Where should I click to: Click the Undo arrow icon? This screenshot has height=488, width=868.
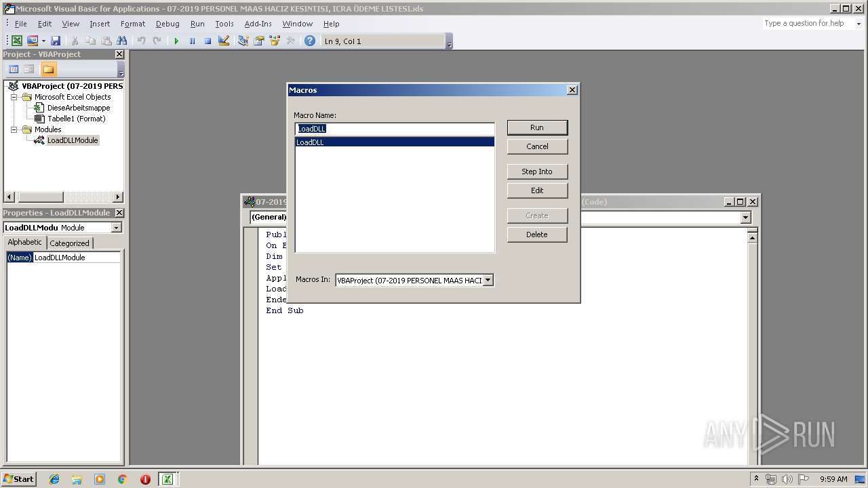point(141,41)
